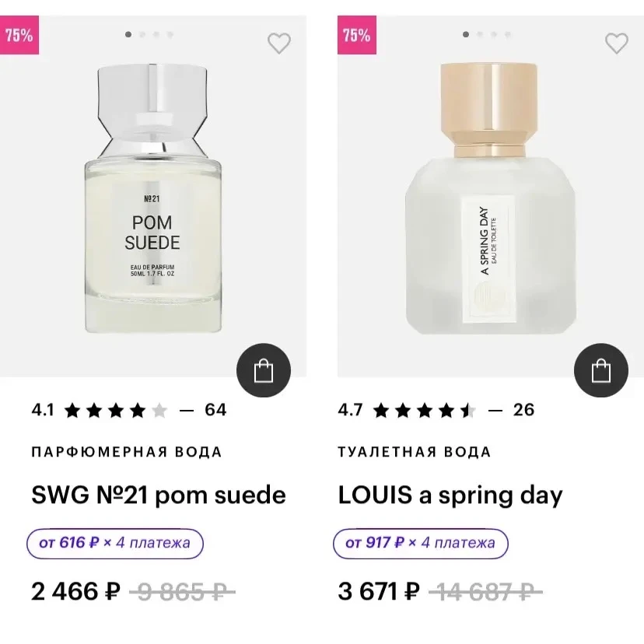Open LOUIS a spring day product title

tap(450, 495)
